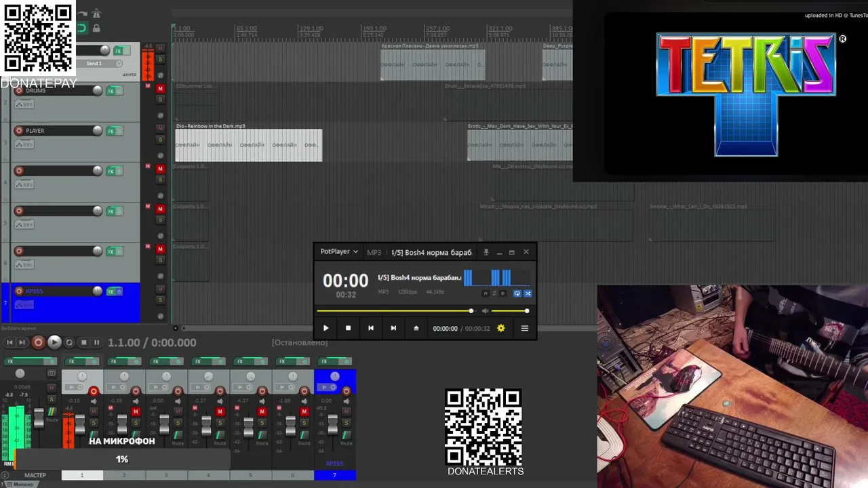The image size is (868, 488).
Task: Go to project end in transport
Action: [x=22, y=342]
